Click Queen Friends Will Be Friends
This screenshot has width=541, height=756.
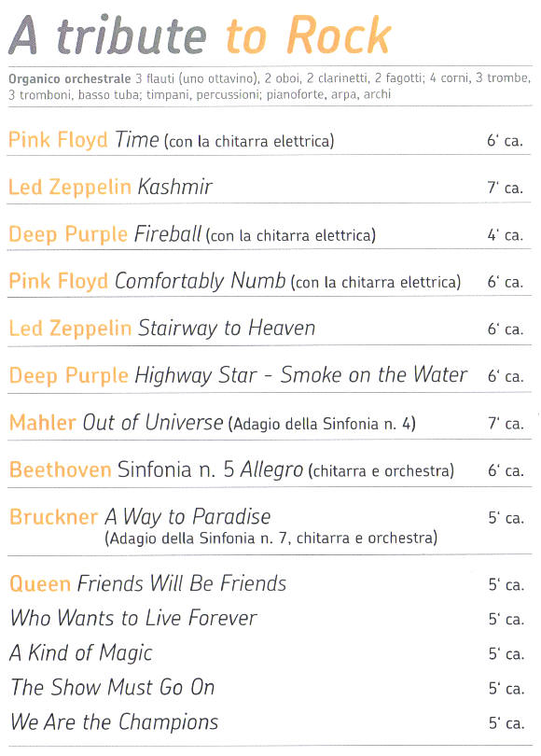coord(147,583)
